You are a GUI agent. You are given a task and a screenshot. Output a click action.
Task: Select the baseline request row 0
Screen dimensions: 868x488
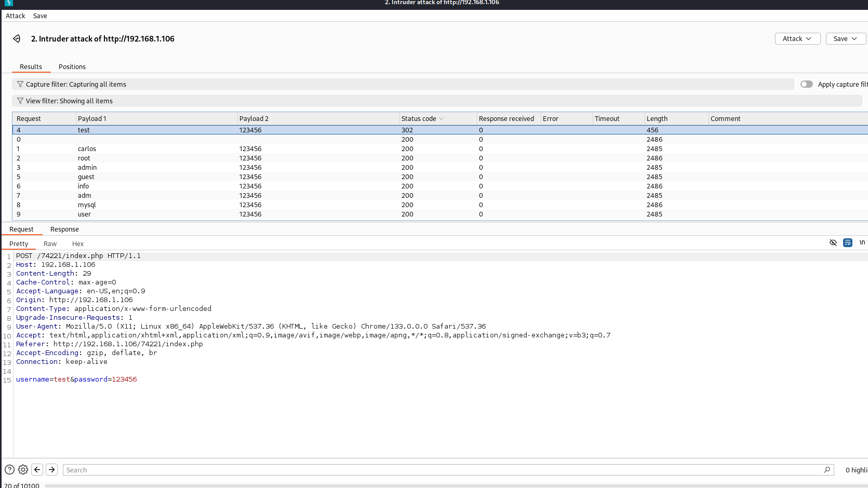440,140
